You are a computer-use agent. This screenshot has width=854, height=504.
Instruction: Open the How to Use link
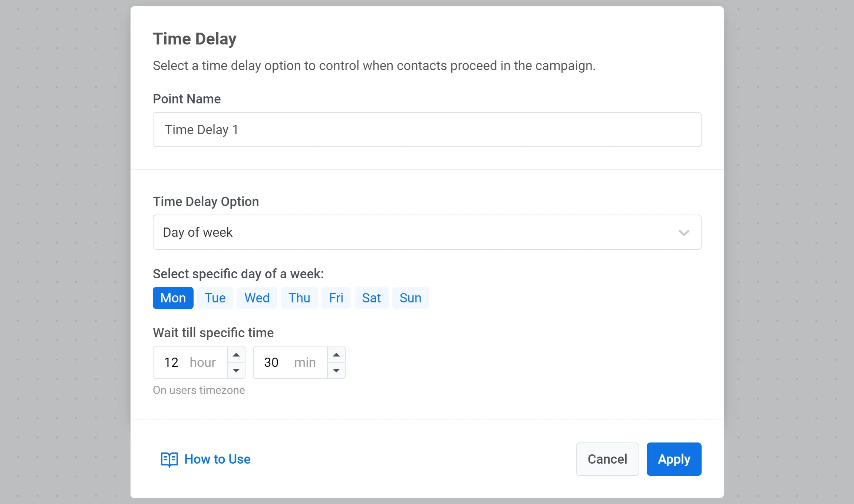click(x=217, y=460)
